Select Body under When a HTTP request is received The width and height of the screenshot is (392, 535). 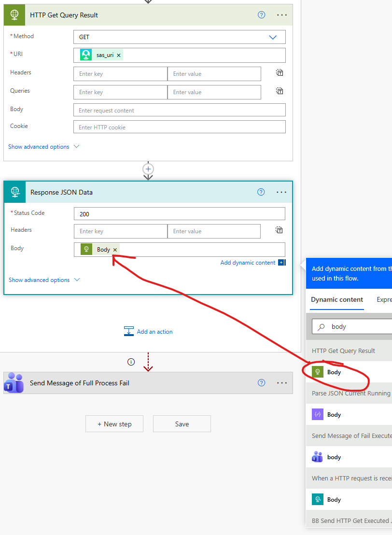point(349,500)
